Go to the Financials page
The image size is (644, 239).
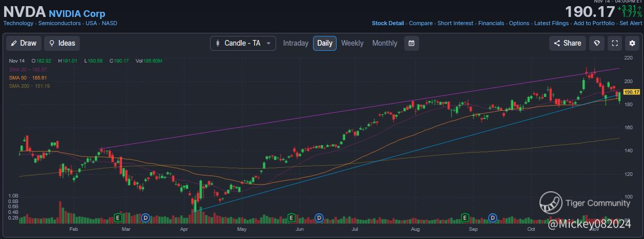tap(491, 23)
